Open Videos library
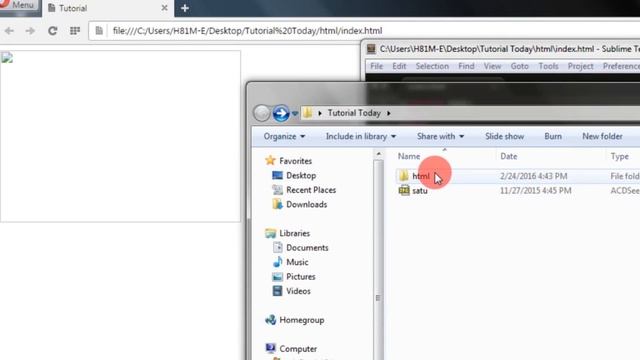640x360 pixels. (298, 291)
